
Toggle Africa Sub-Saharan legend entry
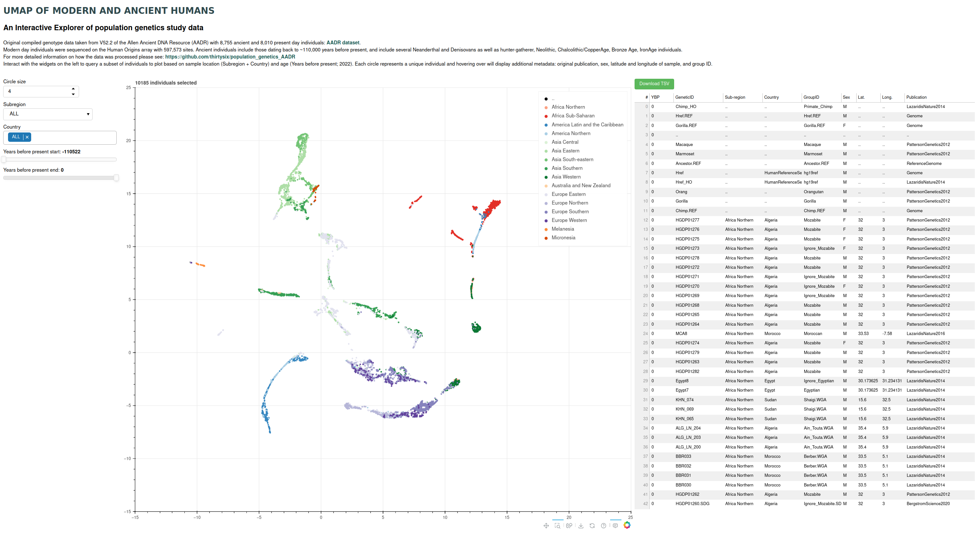pyautogui.click(x=573, y=116)
